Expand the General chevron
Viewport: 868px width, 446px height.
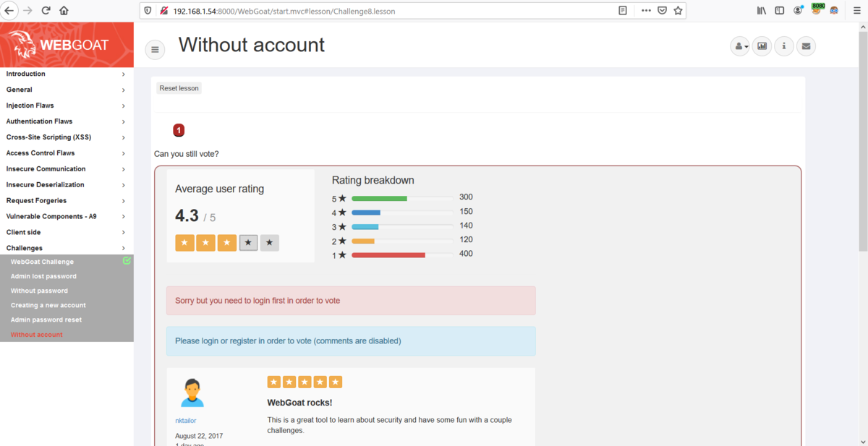coord(124,90)
